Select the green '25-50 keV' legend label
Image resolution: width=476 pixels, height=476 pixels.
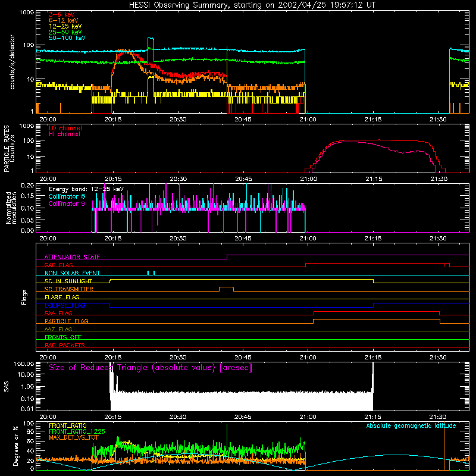(x=65, y=32)
